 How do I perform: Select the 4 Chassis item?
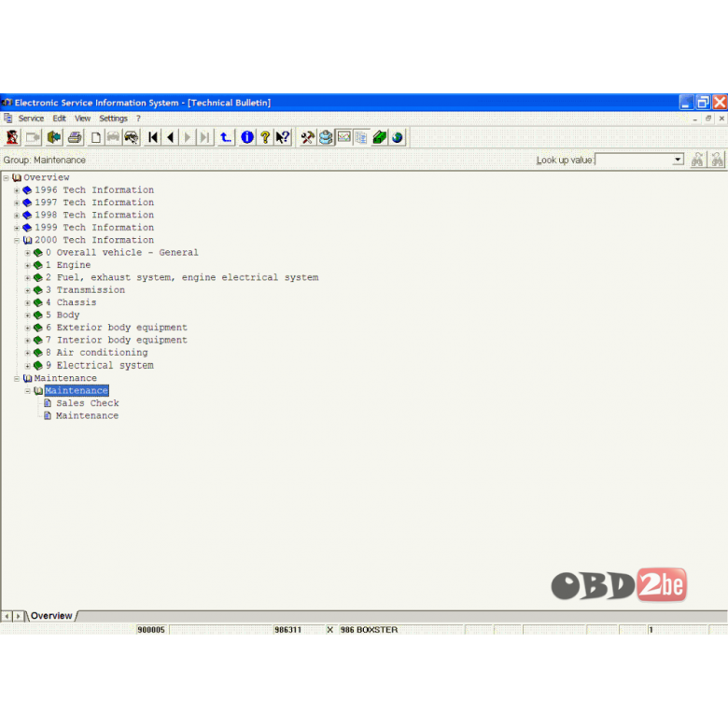pos(71,302)
